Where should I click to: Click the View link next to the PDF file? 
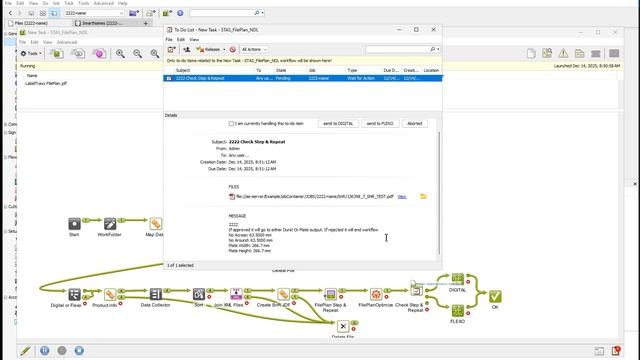pos(402,197)
